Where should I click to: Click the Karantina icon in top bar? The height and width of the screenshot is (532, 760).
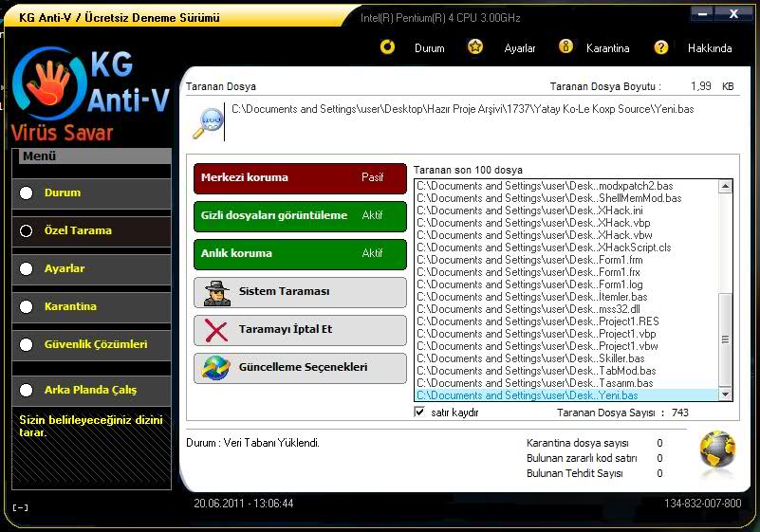click(565, 47)
